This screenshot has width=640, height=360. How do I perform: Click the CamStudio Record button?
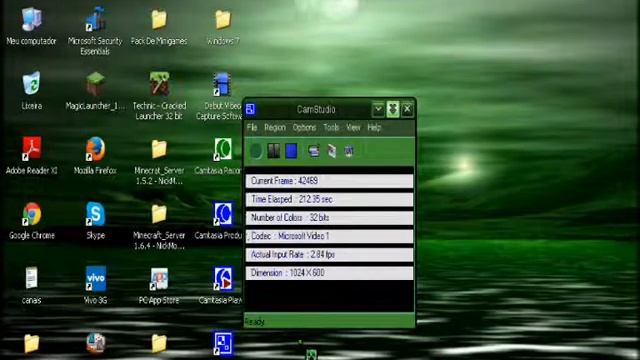coord(256,151)
